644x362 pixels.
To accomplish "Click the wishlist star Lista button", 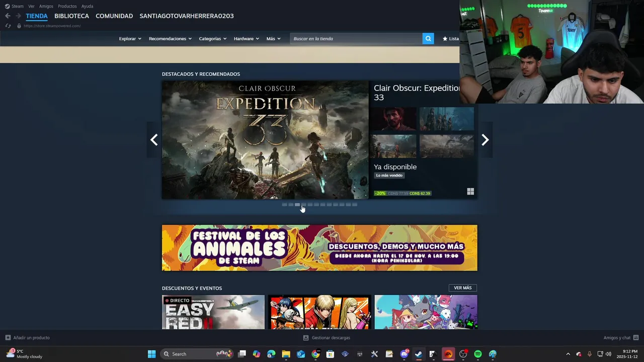I will coord(450,39).
